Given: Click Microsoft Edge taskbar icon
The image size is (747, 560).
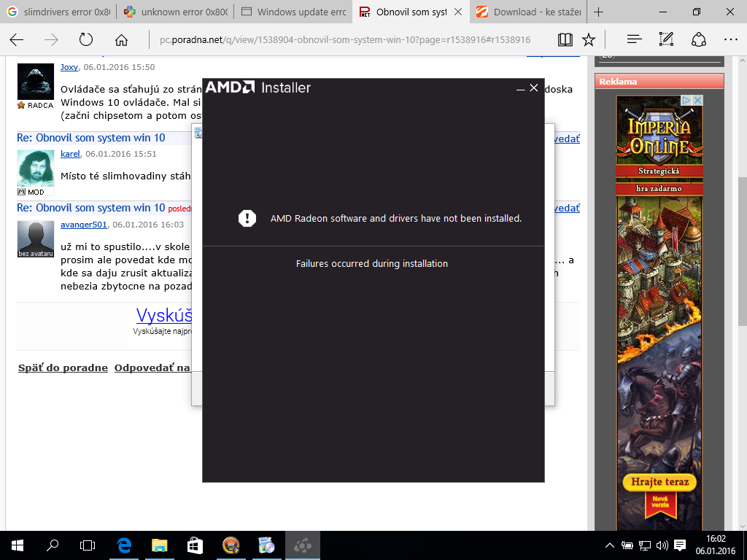Looking at the screenshot, I should tap(124, 545).
